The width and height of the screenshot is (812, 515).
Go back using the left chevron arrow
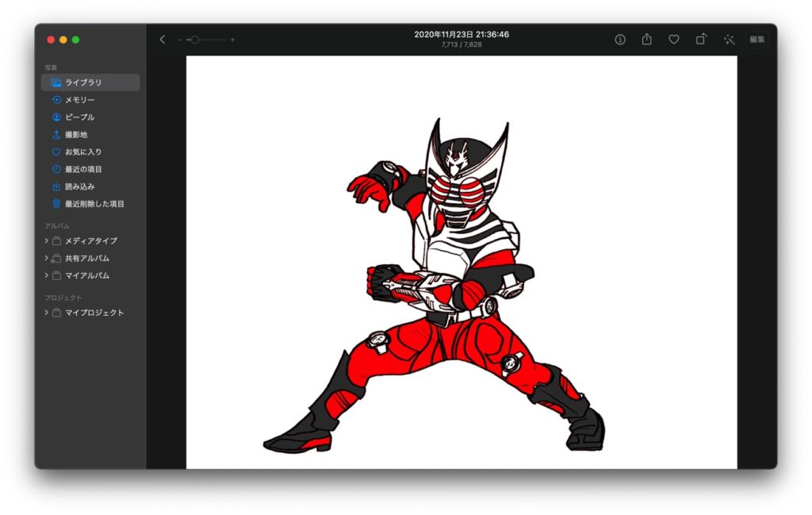(x=162, y=40)
